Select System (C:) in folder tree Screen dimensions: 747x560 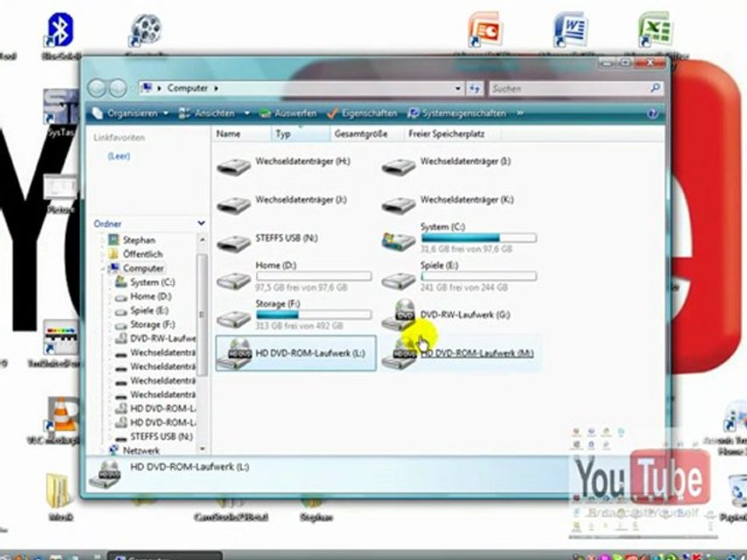[x=152, y=282]
